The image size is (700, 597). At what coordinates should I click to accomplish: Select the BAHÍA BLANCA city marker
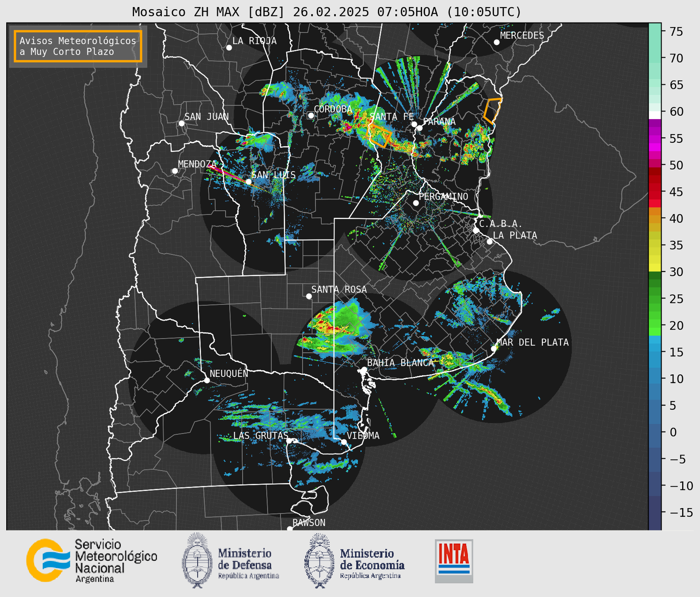click(364, 369)
